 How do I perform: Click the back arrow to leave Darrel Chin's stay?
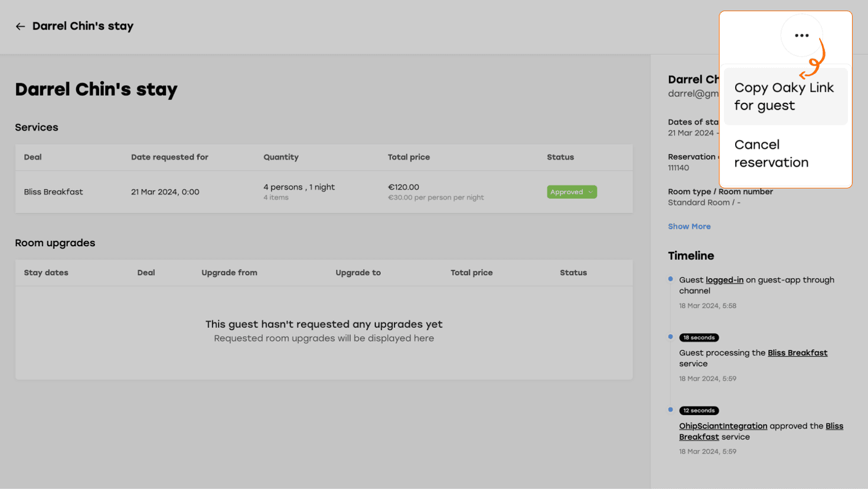coord(20,26)
